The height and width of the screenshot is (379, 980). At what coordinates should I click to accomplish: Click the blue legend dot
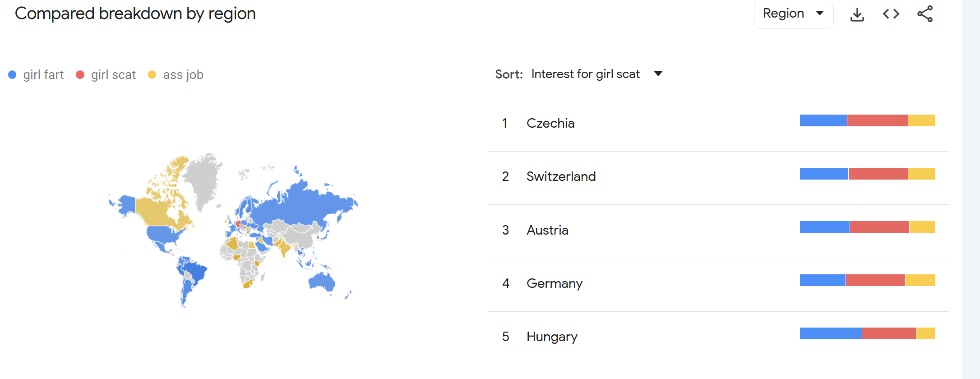point(12,75)
